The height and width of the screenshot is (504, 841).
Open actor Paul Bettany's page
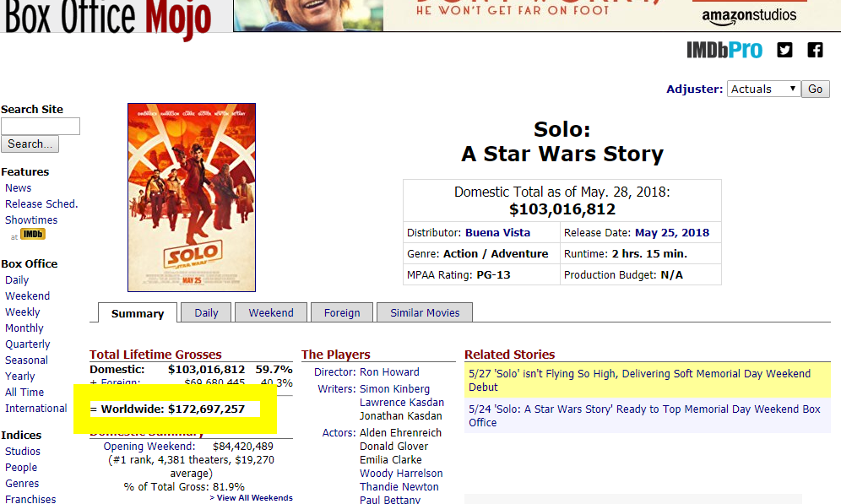tap(390, 500)
